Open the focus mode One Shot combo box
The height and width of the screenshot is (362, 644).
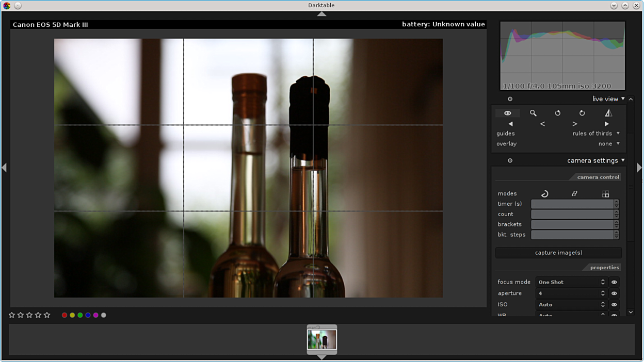(571, 282)
